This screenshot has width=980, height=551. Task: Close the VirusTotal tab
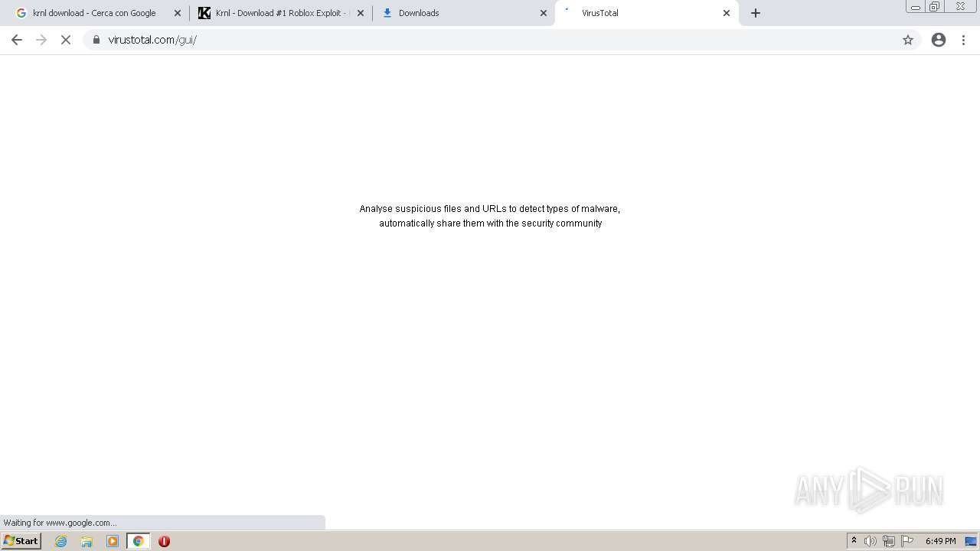click(727, 13)
